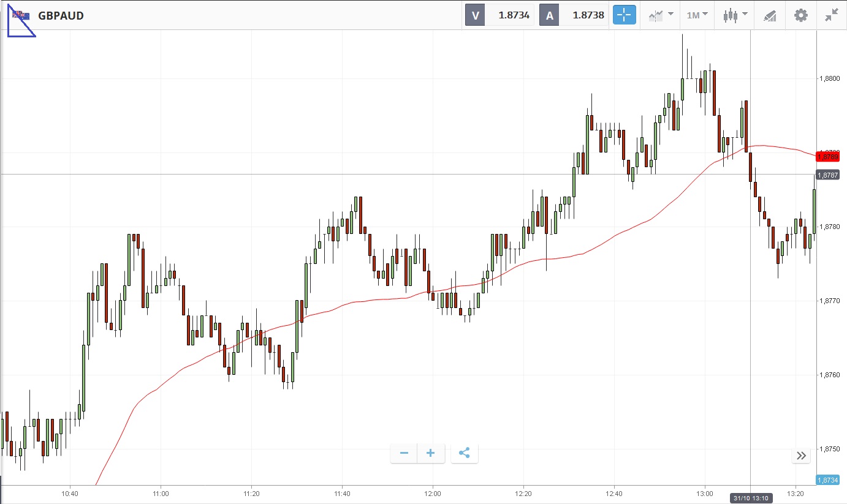Open the drawing tools icon
The height and width of the screenshot is (504, 847).
pyautogui.click(x=770, y=16)
